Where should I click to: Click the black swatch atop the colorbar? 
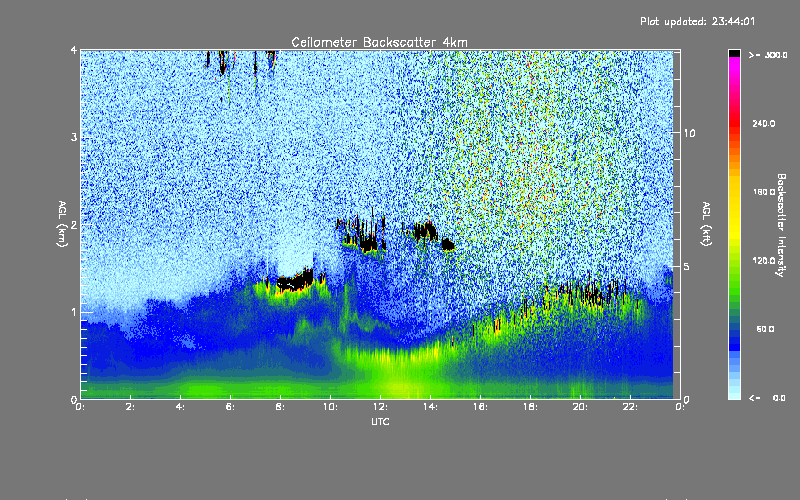pyautogui.click(x=734, y=53)
